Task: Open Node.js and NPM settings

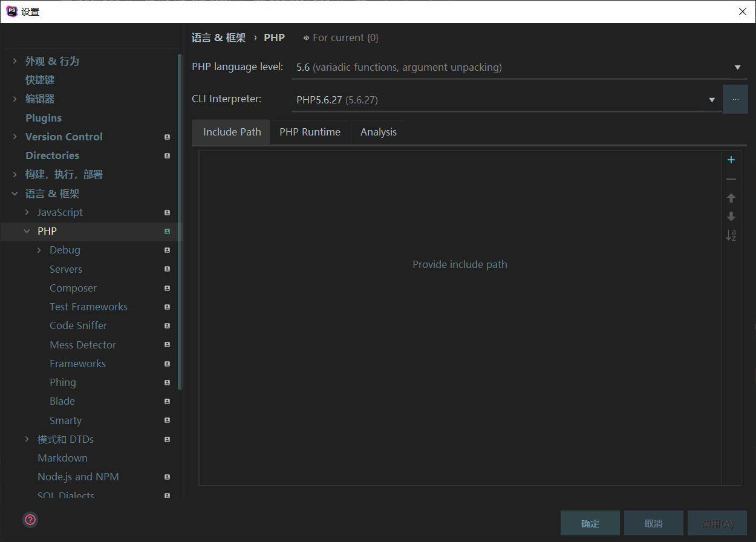Action: [78, 477]
